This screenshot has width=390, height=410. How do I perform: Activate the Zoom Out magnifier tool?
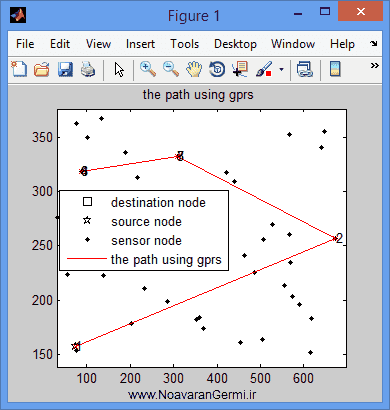[x=171, y=69]
